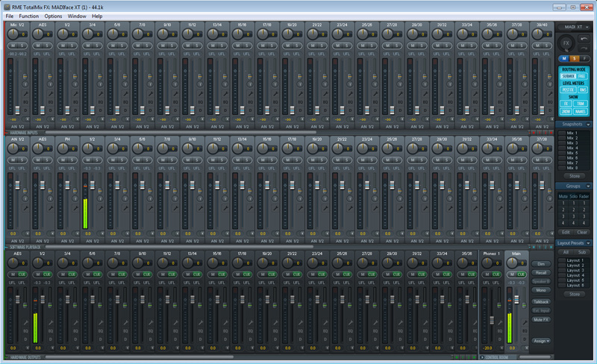Screen dimensions: 597x364
Task: Mute the Mic 1/2 input channel
Action: tap(13, 45)
